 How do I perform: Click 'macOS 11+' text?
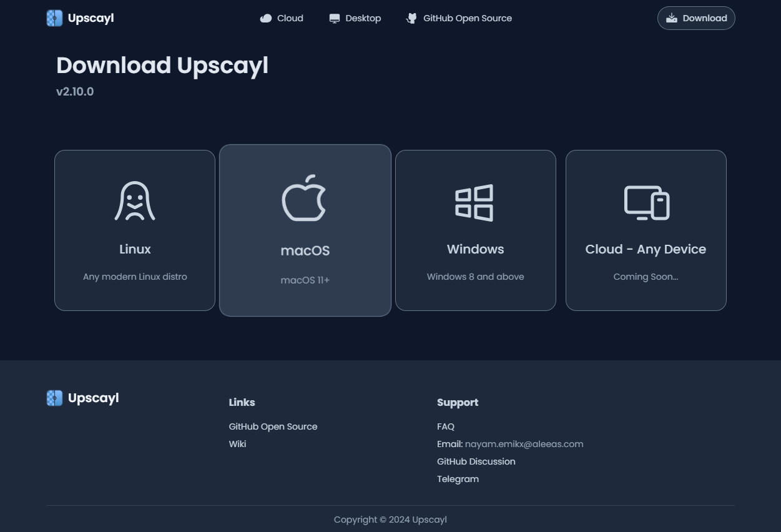(305, 280)
